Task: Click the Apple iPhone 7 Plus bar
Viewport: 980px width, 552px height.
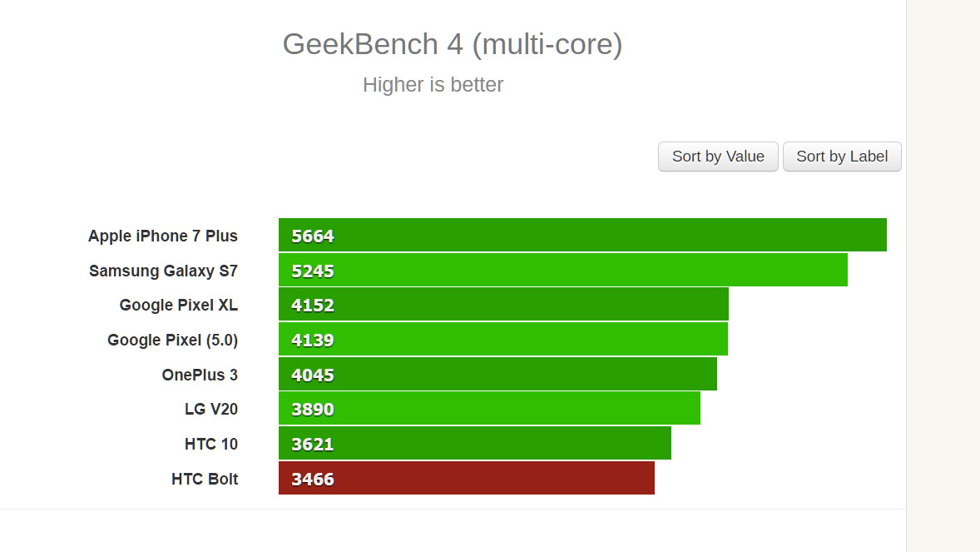Action: tap(582, 236)
